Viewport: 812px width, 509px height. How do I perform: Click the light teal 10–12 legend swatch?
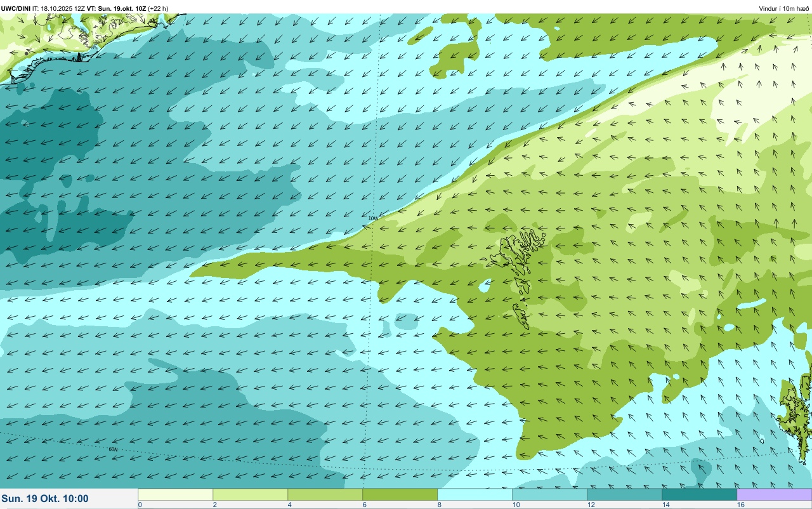(549, 494)
